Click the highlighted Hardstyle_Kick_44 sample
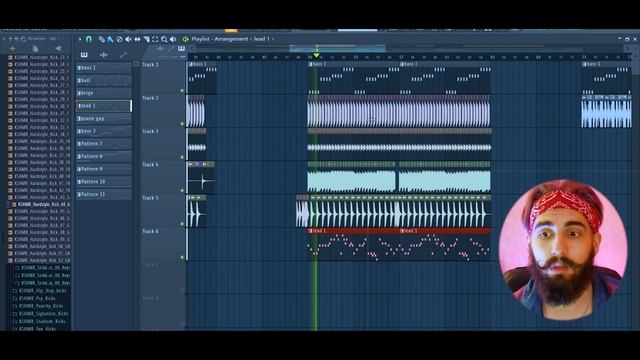The width and height of the screenshot is (640, 360). 41,204
